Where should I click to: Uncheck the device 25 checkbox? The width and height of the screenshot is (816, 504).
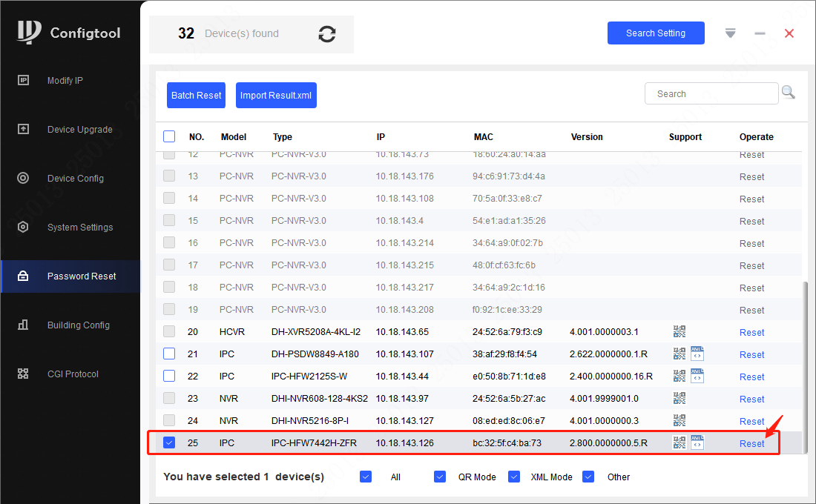pyautogui.click(x=169, y=442)
